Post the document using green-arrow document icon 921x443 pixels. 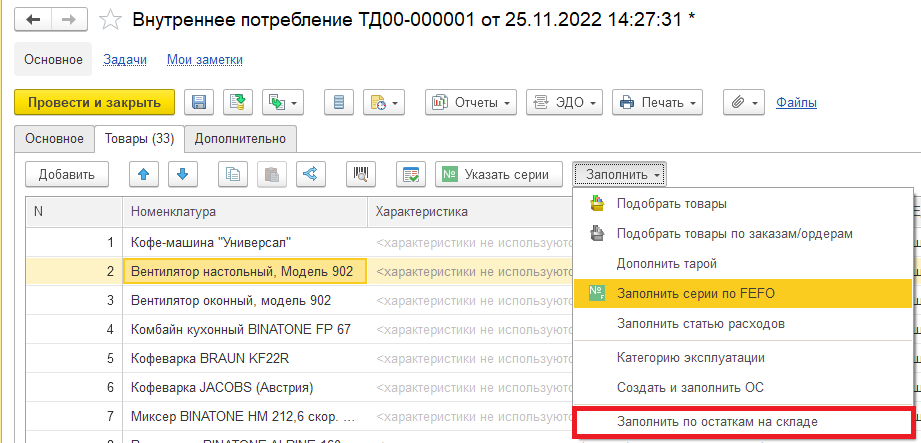[x=238, y=103]
